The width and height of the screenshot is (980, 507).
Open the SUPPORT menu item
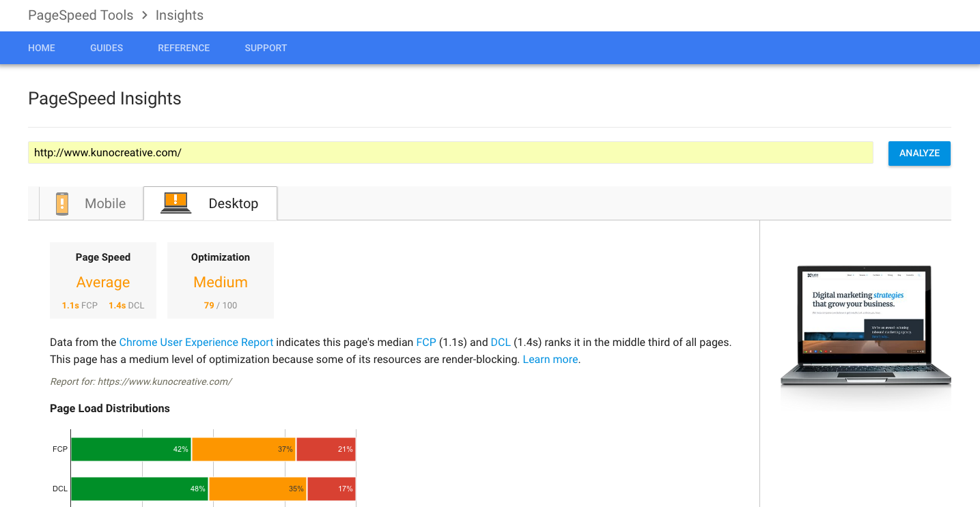(266, 48)
